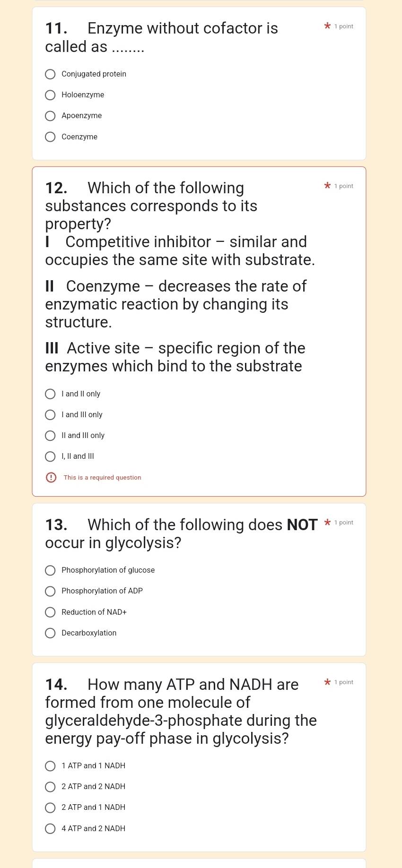Select Holoenzyme for question 11
The image size is (402, 868).
pyautogui.click(x=50, y=95)
